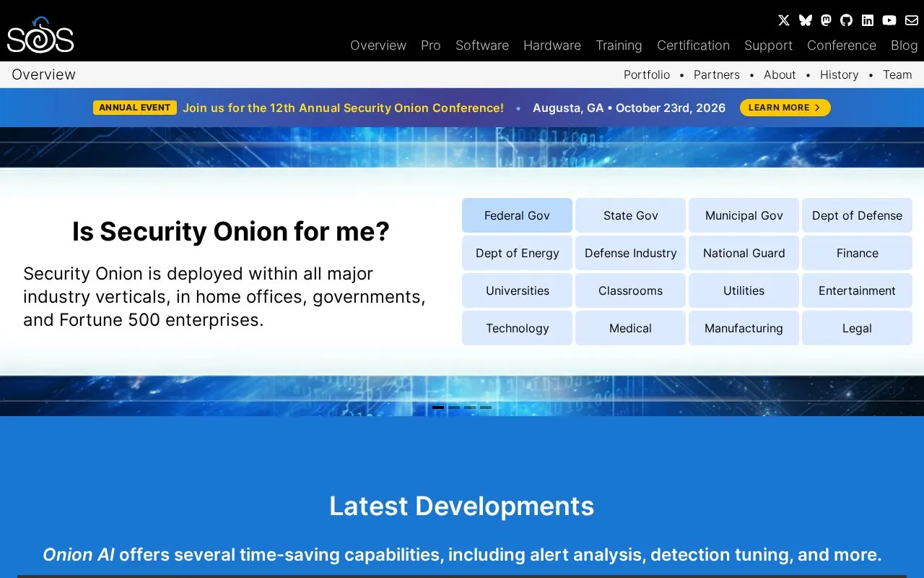Select the Finance tile

click(857, 253)
